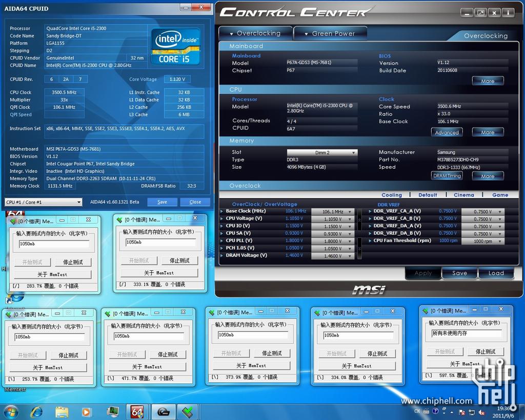525x420 pixels.
Task: Select the Cinema overclock profile
Action: tap(463, 195)
